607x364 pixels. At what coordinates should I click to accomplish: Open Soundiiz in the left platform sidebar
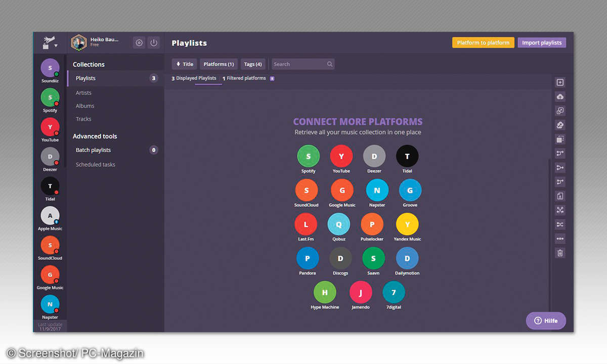pyautogui.click(x=50, y=71)
